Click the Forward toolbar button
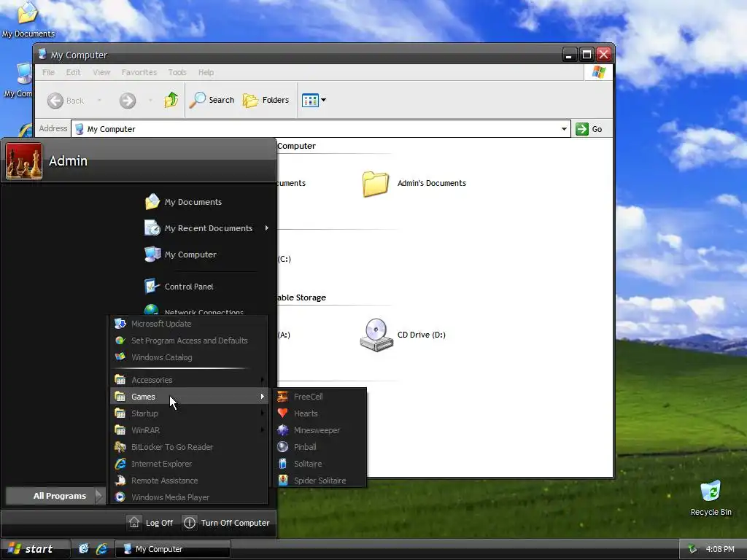The width and height of the screenshot is (747, 560). click(x=127, y=101)
